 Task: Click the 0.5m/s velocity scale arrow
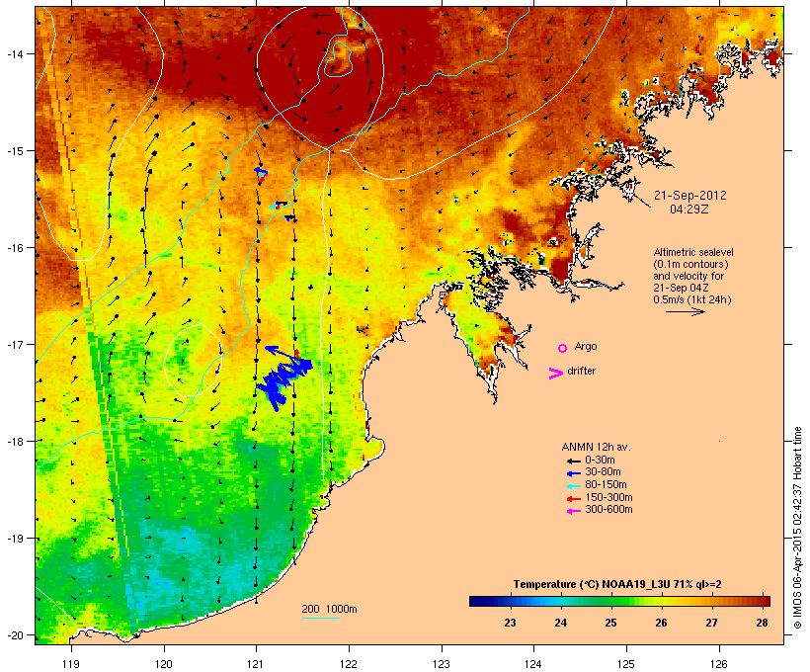click(x=686, y=311)
